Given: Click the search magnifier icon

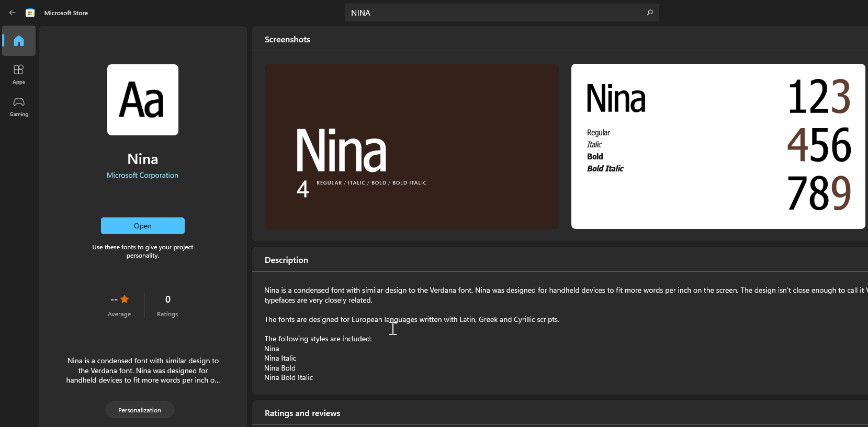Looking at the screenshot, I should [x=650, y=13].
